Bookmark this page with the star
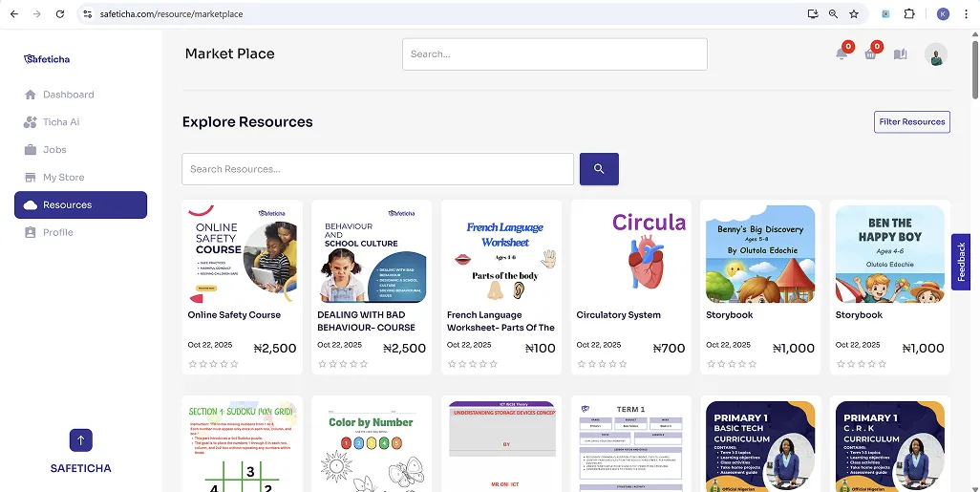This screenshot has width=980, height=492. coord(854,13)
